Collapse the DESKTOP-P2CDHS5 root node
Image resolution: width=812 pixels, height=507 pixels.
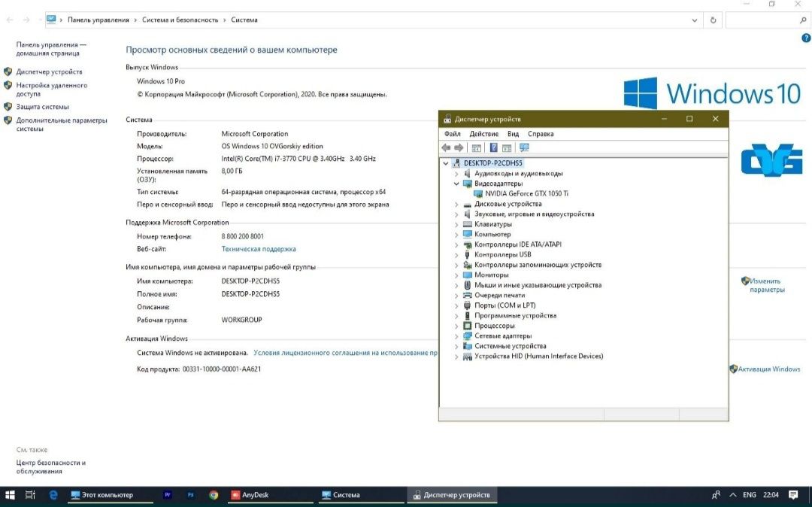[x=445, y=163]
